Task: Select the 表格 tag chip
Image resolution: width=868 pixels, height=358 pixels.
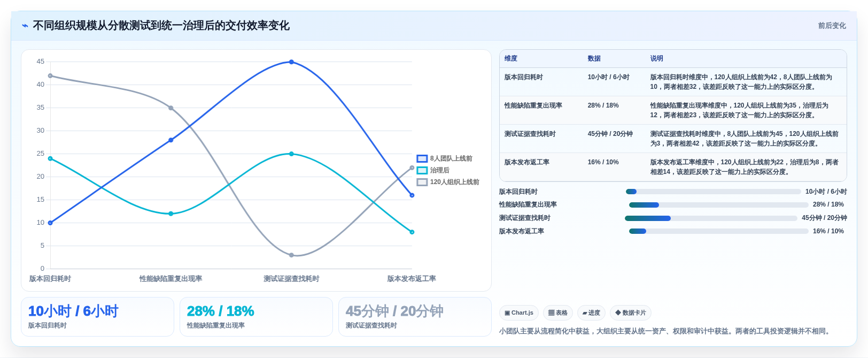Action: click(x=558, y=313)
